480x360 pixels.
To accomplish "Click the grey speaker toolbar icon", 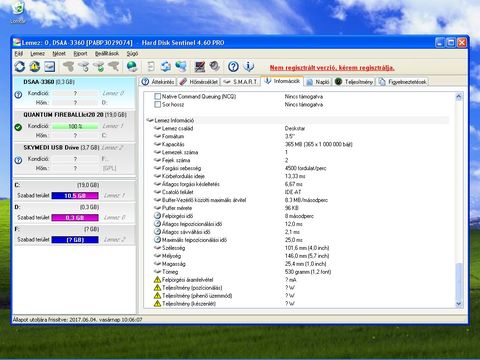I will (215, 67).
